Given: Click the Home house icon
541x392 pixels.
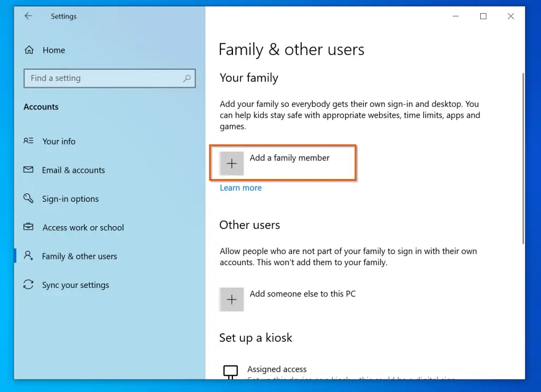Looking at the screenshot, I should point(29,50).
